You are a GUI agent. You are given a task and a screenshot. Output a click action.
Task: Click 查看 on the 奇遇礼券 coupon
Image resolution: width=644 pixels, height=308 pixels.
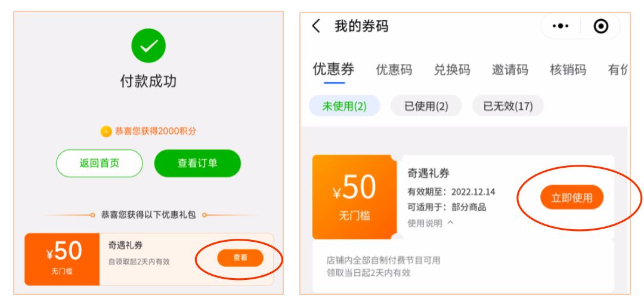tap(240, 258)
